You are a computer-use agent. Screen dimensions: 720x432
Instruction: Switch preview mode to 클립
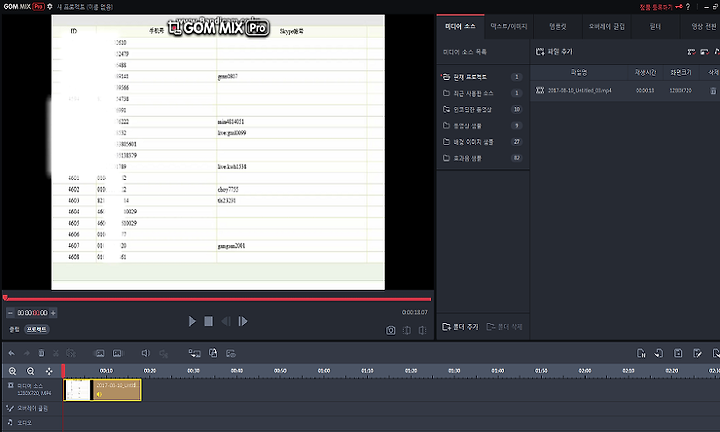(14, 330)
